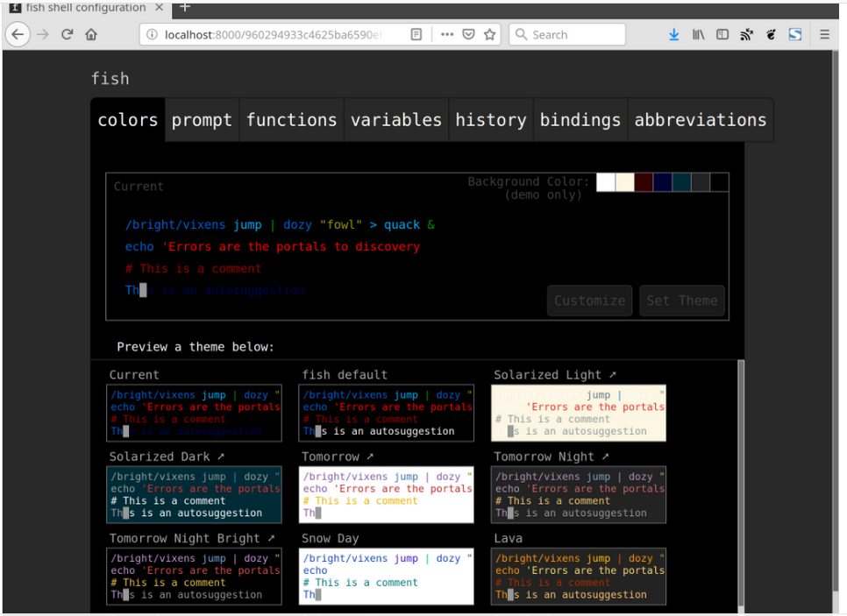Image resolution: width=847 pixels, height=616 pixels.
Task: Switch to the prompt tab
Action: point(202,120)
